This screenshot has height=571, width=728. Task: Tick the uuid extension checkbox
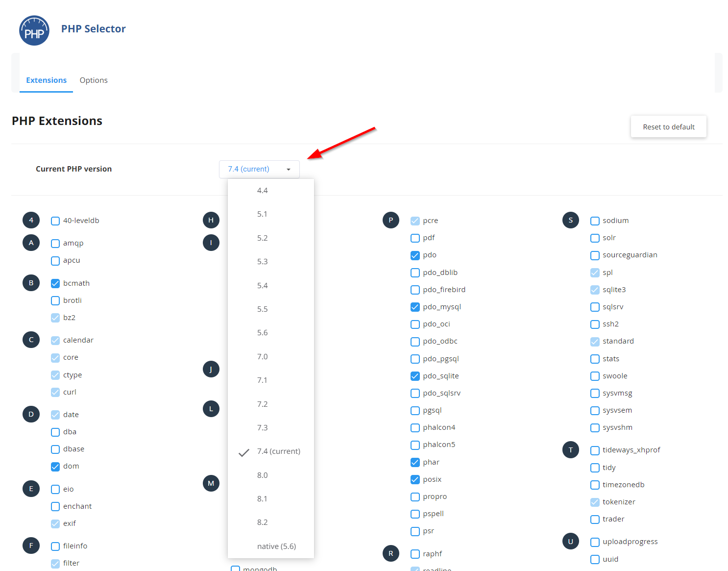click(595, 560)
